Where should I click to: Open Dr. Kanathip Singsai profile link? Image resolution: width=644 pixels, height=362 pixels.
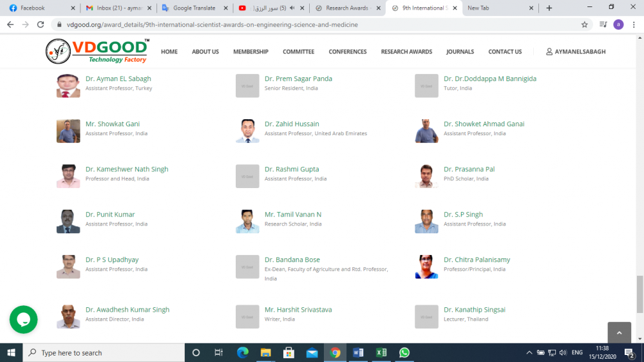[475, 310]
